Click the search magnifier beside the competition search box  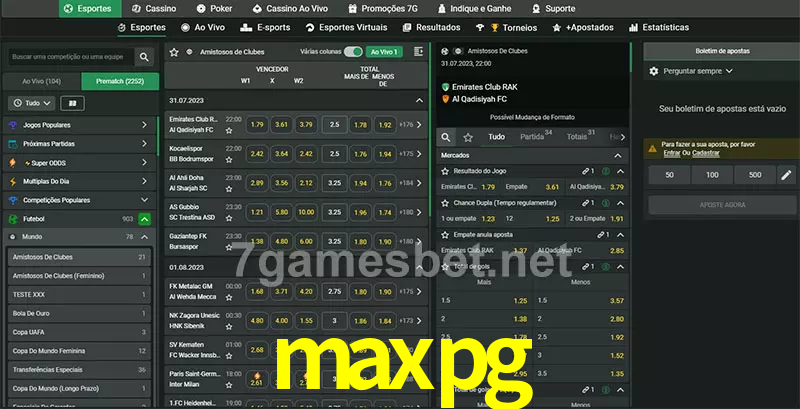[x=145, y=58]
